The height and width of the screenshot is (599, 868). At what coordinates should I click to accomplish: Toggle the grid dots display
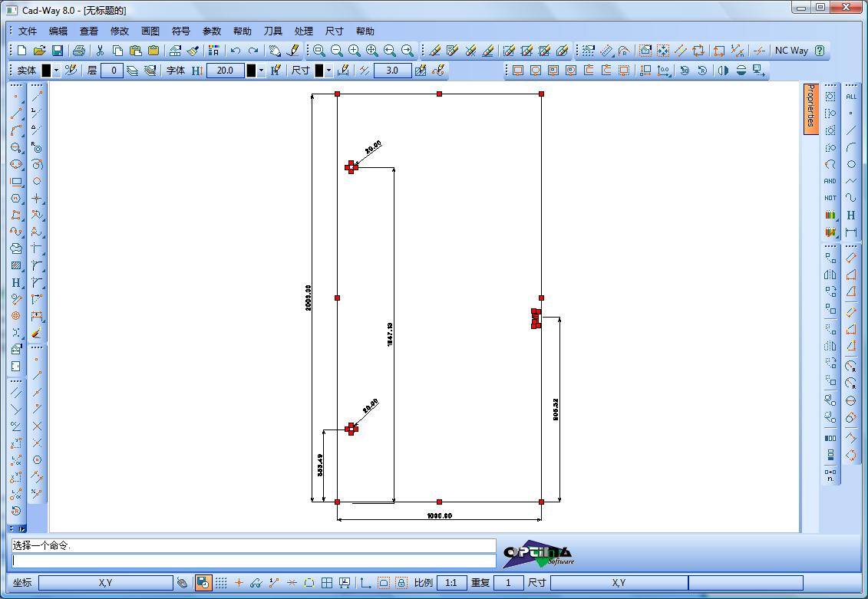coord(221,582)
